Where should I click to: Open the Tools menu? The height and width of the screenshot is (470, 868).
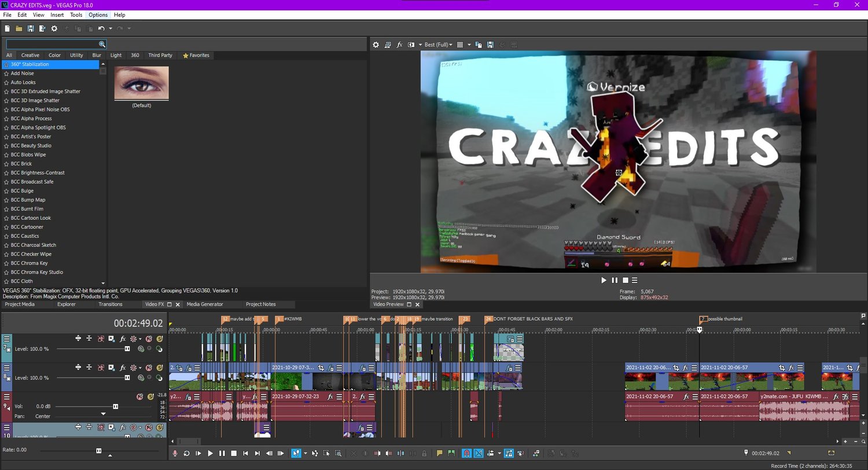point(76,14)
